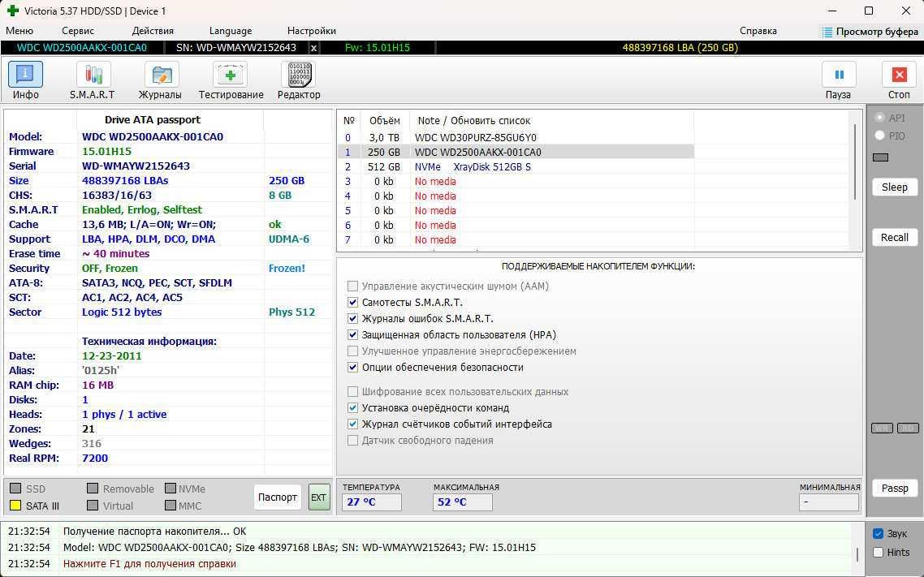Viewport: 924px width, 577px height.
Task: Click the log line Получение паспорта накопителя... OK
Action: tap(154, 531)
